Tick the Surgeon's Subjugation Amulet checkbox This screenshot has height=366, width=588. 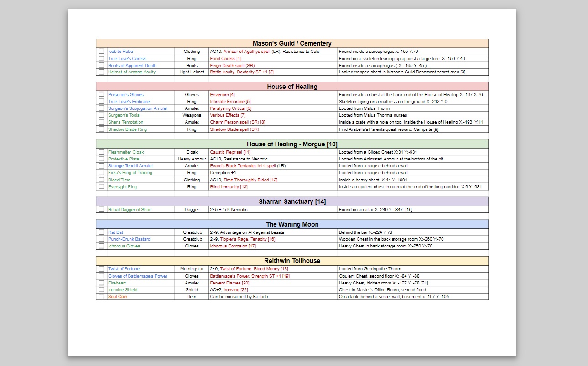click(x=101, y=108)
